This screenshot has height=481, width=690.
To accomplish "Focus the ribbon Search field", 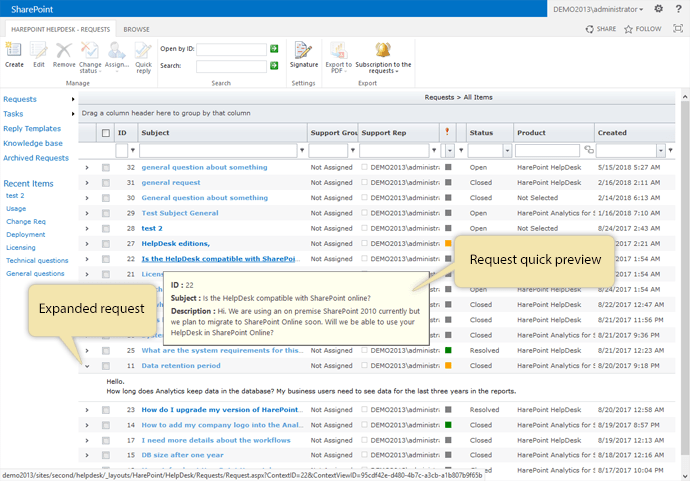I will pos(231,66).
